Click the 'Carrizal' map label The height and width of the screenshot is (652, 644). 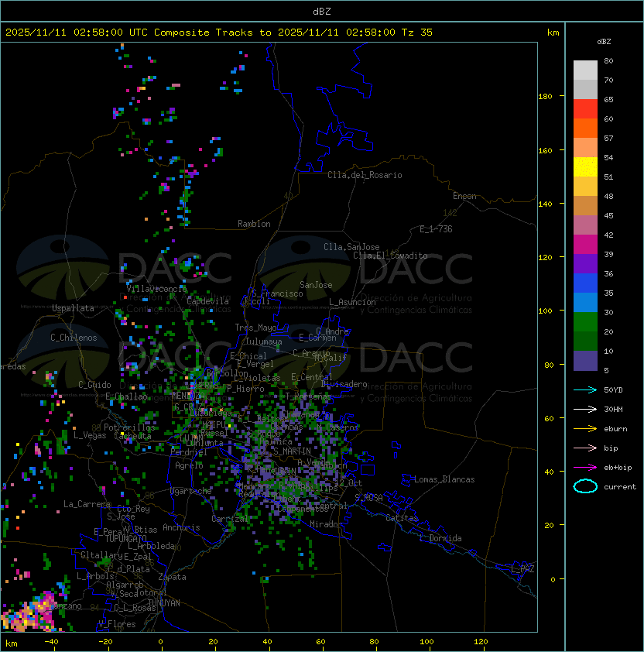(x=230, y=519)
